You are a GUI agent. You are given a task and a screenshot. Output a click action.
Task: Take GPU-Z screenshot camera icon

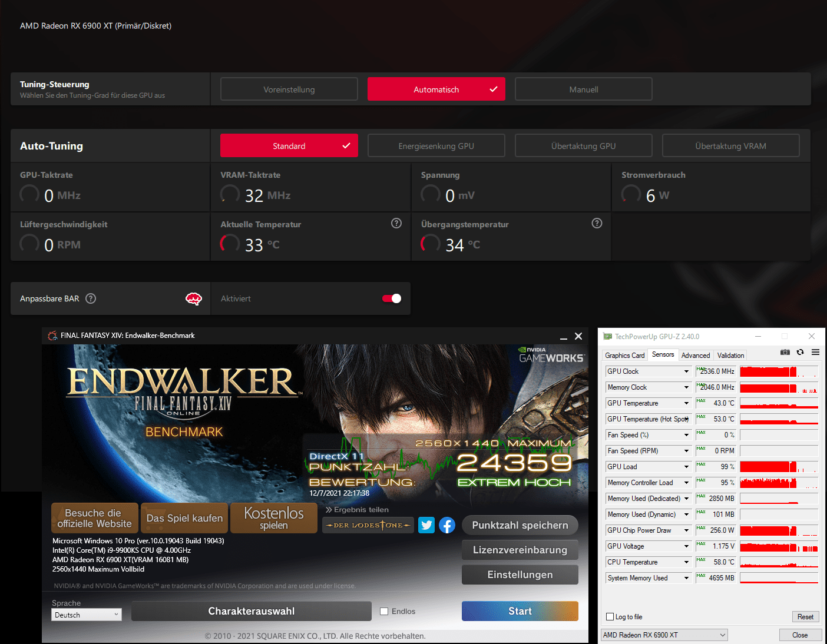785,352
